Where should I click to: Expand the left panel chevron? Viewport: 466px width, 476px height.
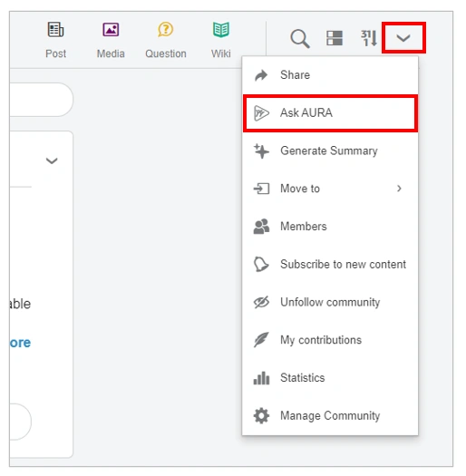tap(52, 160)
